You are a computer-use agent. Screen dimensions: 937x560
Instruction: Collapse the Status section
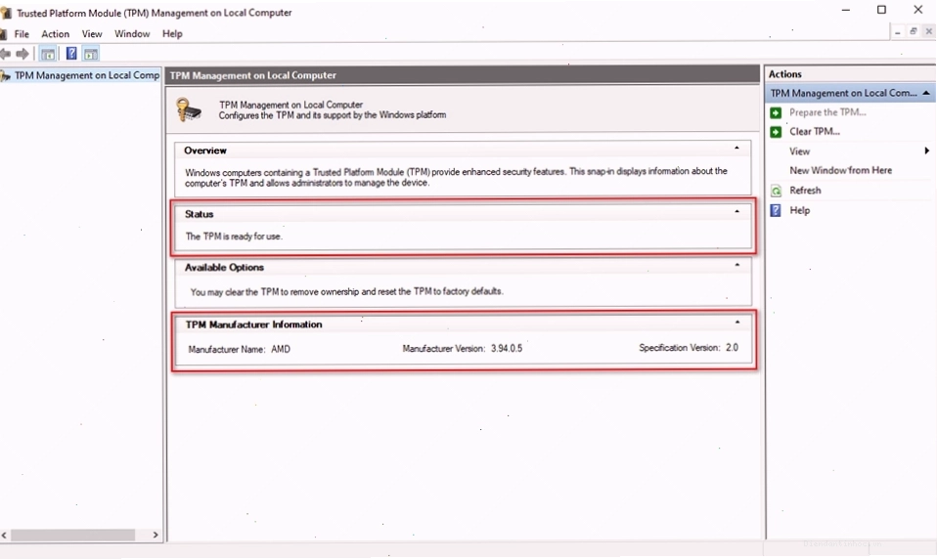[x=736, y=211]
